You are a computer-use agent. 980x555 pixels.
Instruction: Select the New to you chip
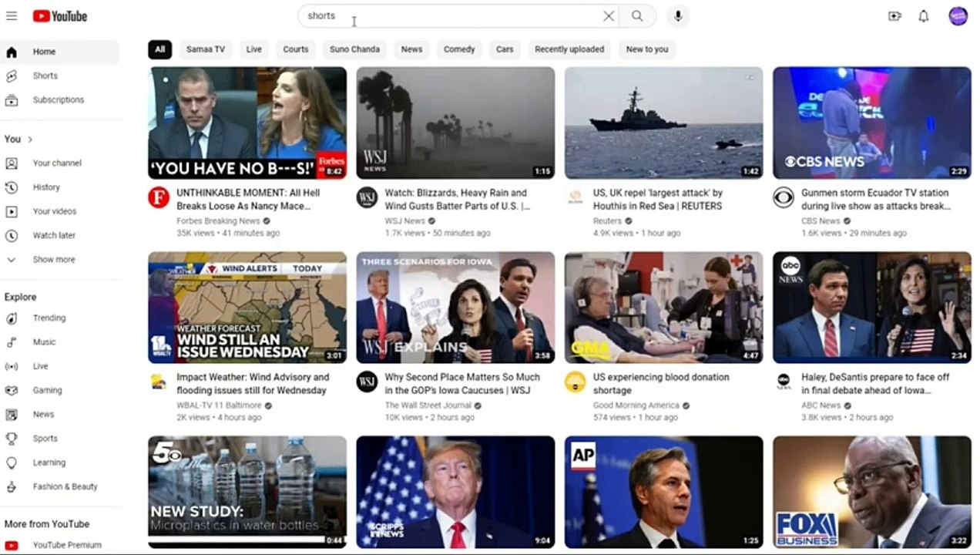[647, 49]
